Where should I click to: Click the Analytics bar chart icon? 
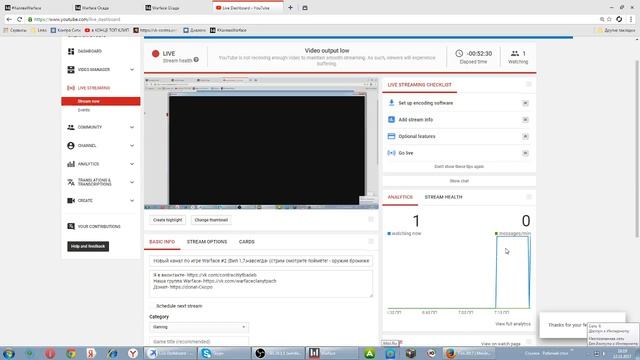tap(71, 164)
